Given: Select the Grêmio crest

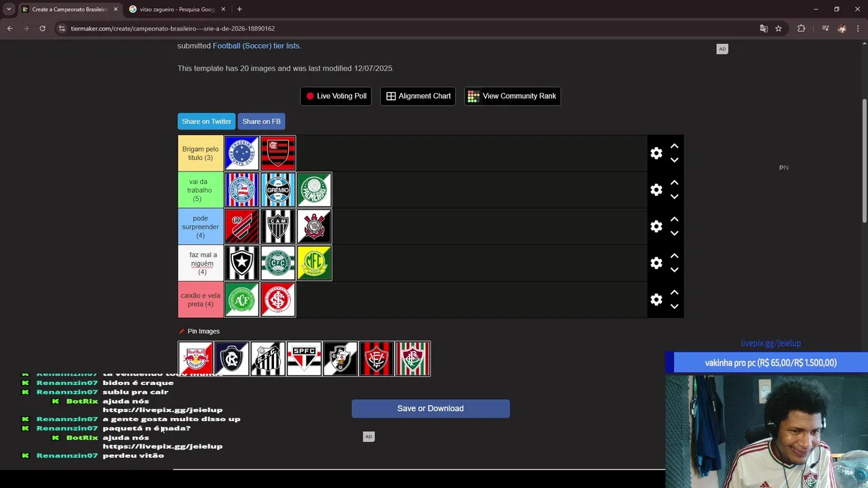Looking at the screenshot, I should [278, 190].
